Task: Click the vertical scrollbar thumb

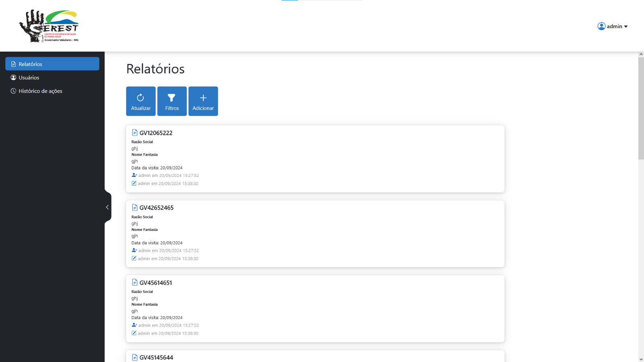Action: [x=641, y=109]
